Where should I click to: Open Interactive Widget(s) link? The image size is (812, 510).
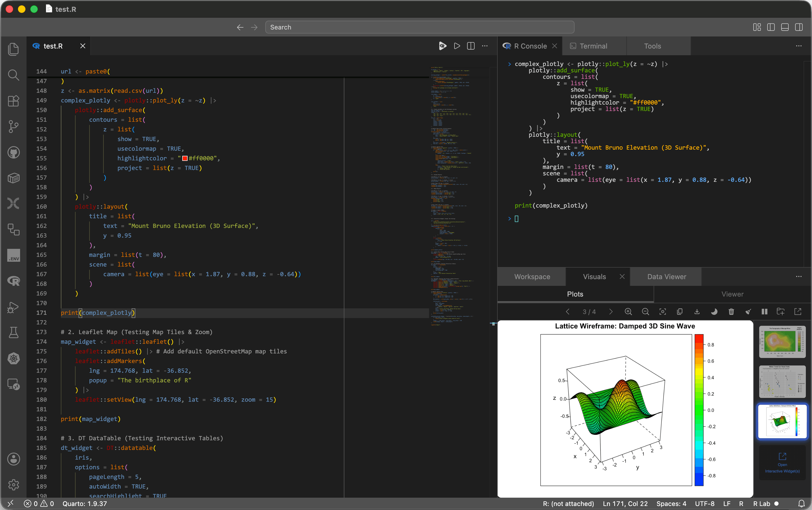tap(782, 463)
